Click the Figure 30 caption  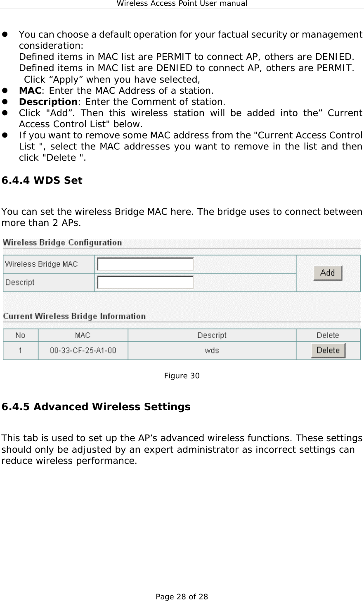click(x=181, y=375)
